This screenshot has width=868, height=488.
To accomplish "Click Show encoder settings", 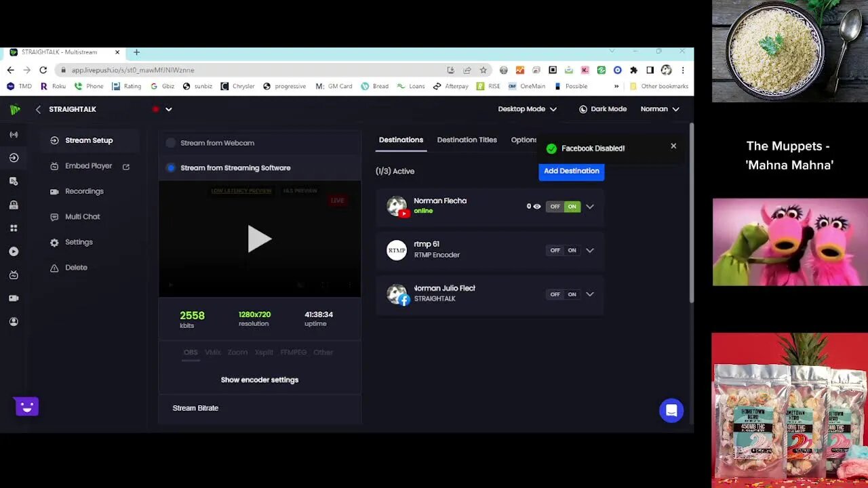I will (260, 380).
